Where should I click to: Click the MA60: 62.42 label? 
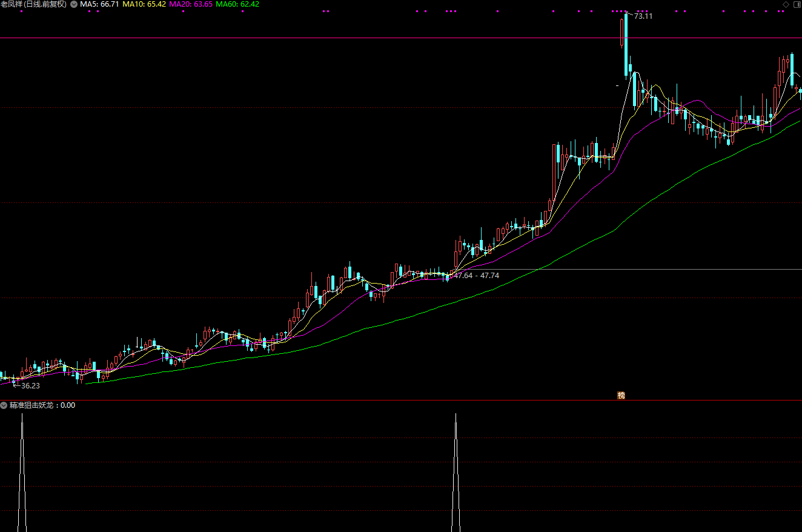pyautogui.click(x=237, y=4)
